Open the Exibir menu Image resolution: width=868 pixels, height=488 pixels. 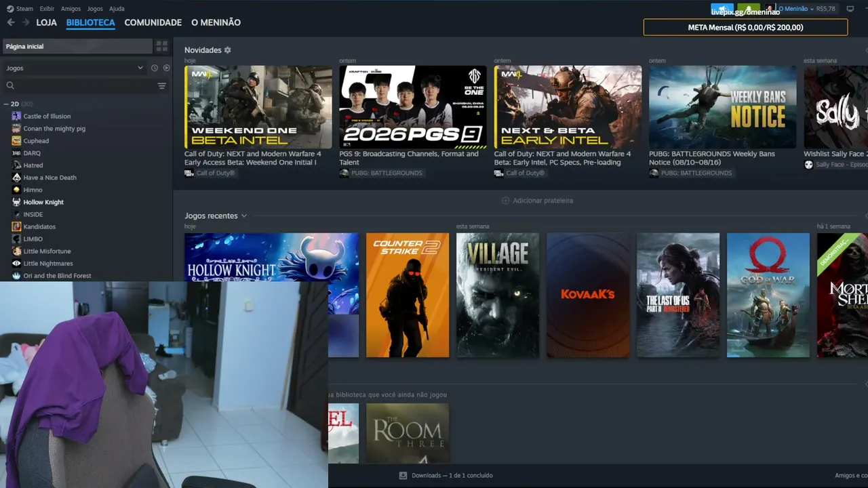[47, 9]
